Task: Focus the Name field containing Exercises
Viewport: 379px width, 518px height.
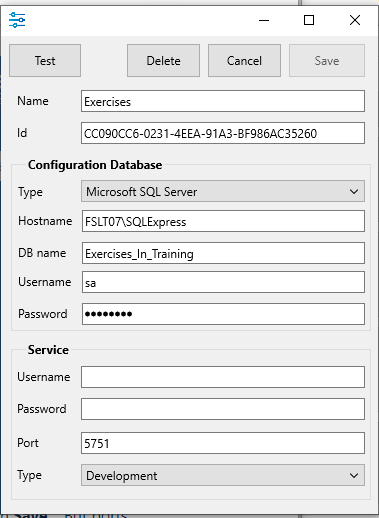Action: click(223, 101)
